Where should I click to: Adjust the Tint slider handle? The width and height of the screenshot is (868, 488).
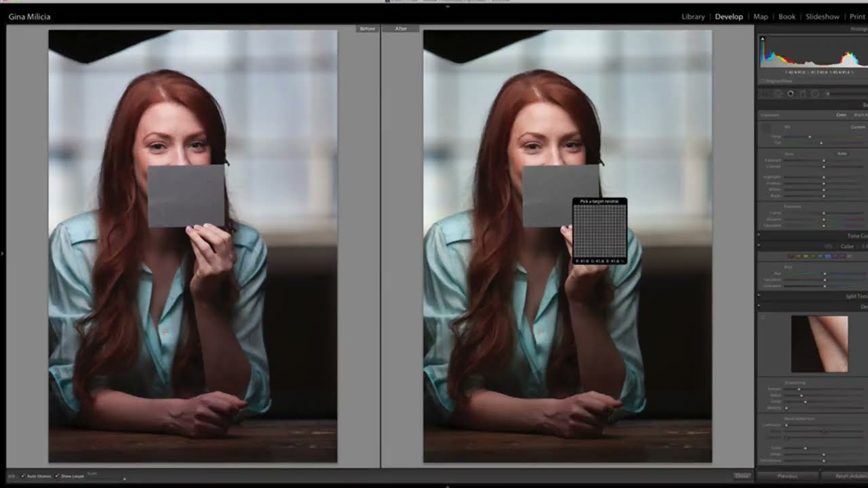click(821, 143)
